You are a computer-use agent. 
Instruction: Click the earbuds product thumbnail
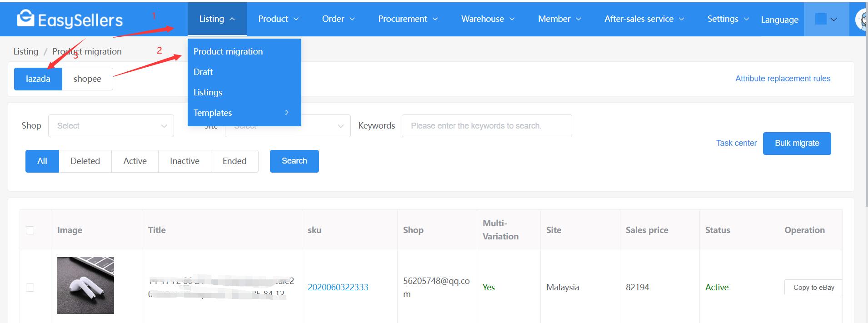pos(85,285)
